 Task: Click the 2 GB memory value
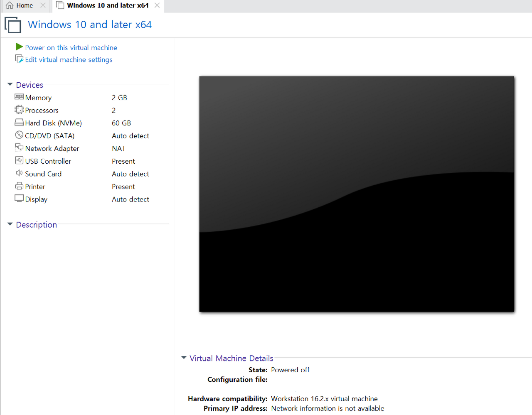(x=119, y=98)
